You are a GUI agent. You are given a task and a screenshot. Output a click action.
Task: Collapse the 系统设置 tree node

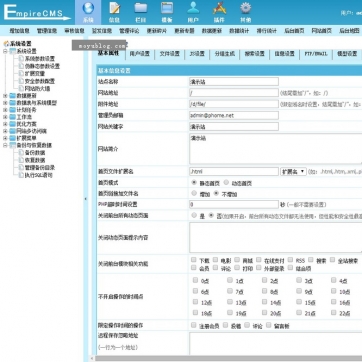coord(5,51)
